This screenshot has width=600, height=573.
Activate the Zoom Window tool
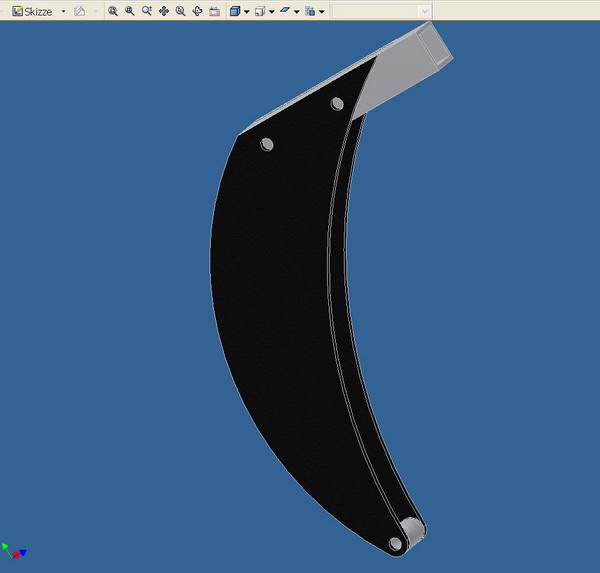(x=130, y=11)
